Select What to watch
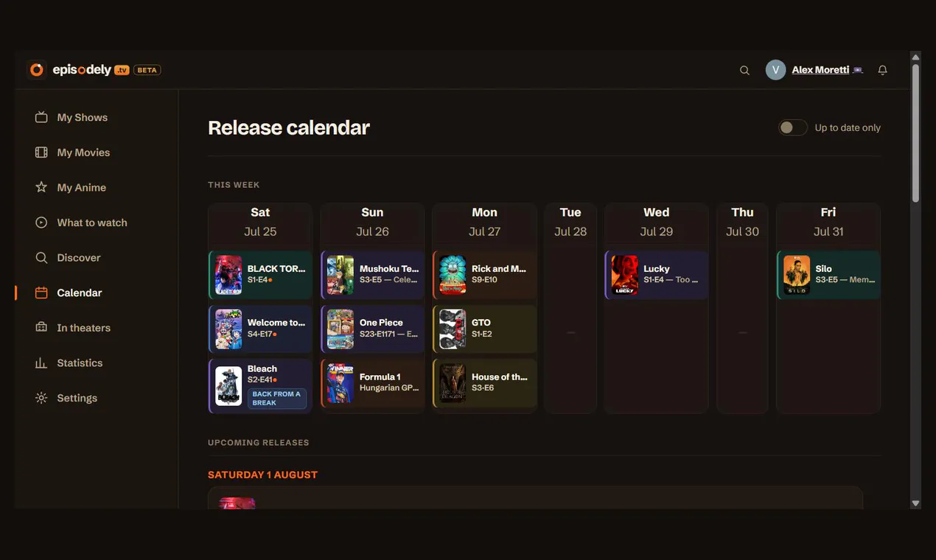The height and width of the screenshot is (560, 936). click(x=92, y=223)
